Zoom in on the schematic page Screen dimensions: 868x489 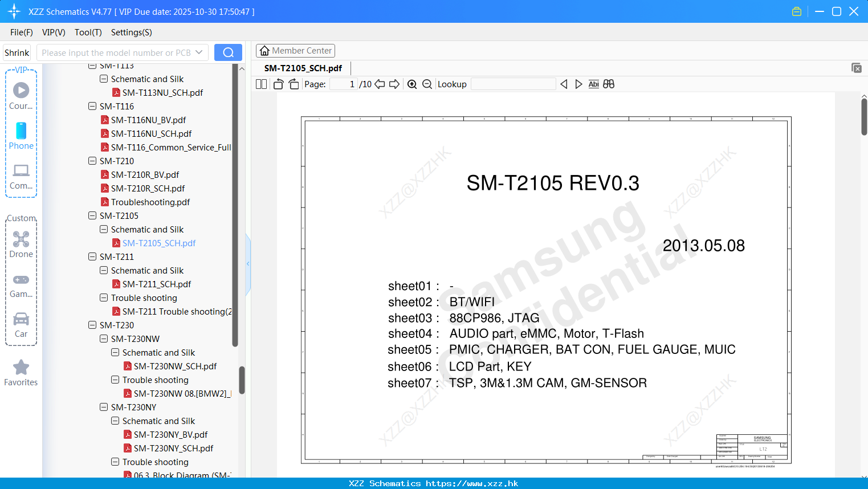point(412,84)
